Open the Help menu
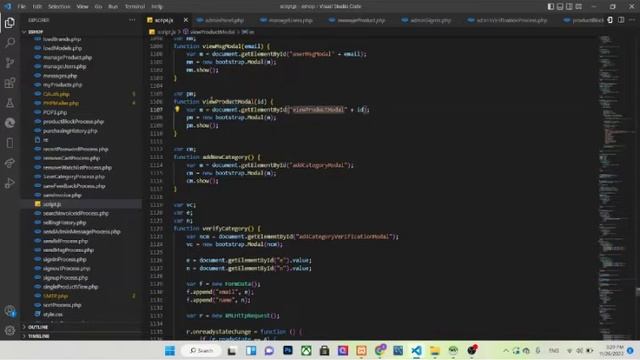Screen dimensions: 640x360 157,7
